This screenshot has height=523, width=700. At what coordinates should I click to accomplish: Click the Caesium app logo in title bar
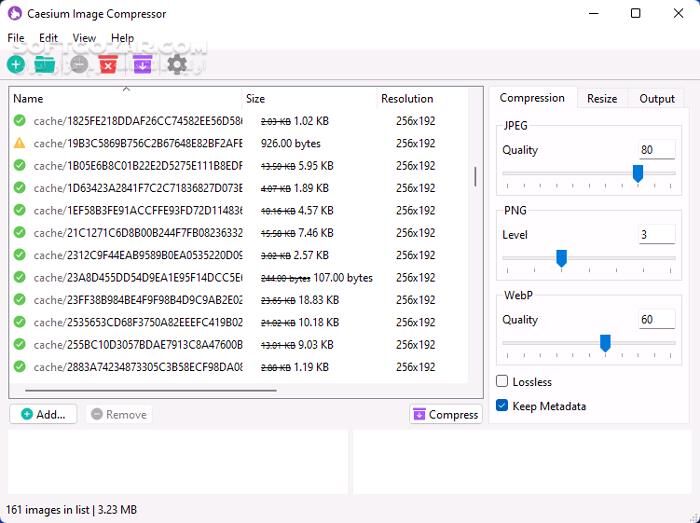(x=15, y=13)
